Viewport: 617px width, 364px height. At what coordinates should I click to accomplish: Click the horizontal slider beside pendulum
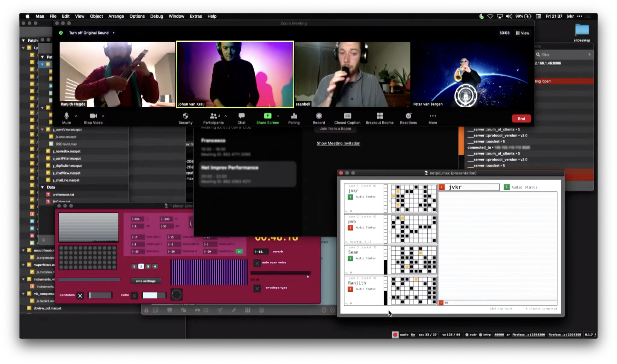coord(100,295)
